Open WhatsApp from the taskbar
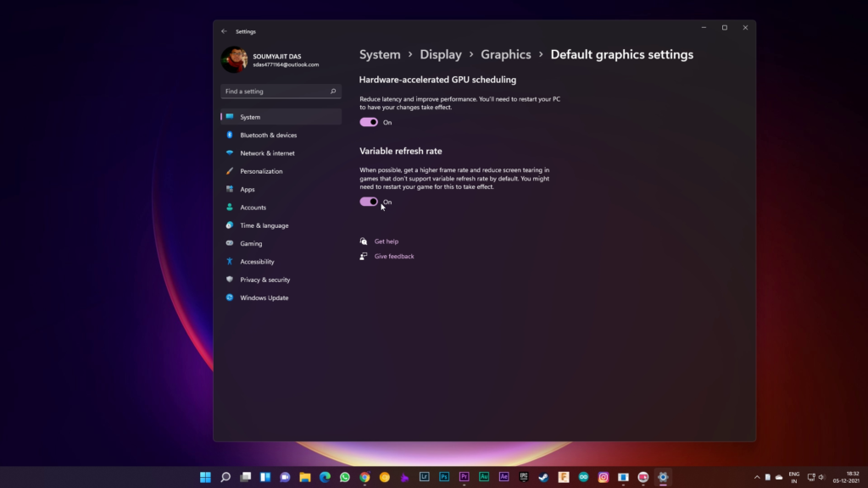Screen dimensions: 868x488 (345, 477)
